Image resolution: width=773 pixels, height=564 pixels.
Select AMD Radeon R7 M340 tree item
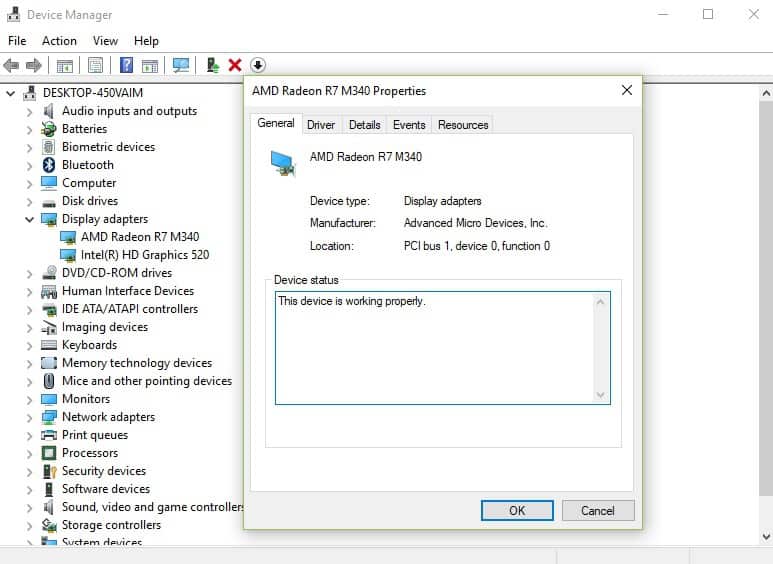[x=140, y=237]
